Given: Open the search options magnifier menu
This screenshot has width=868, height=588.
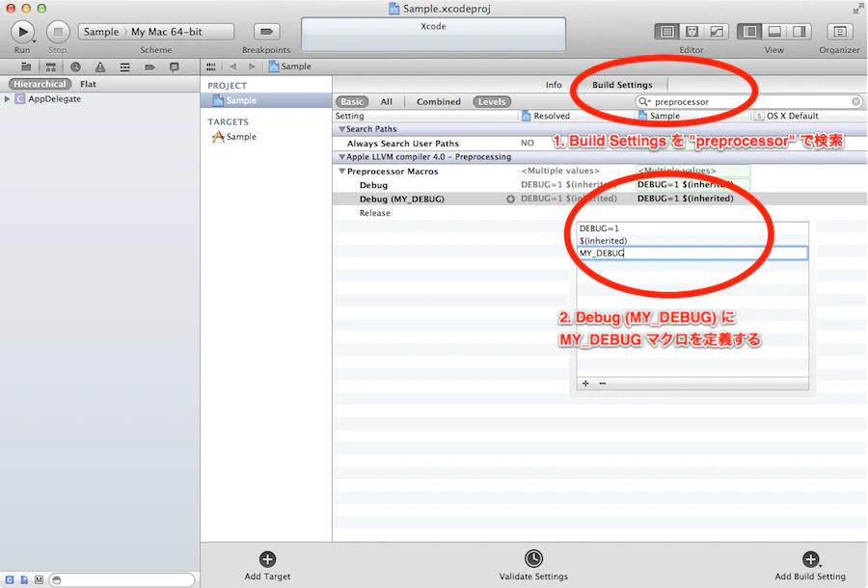Looking at the screenshot, I should (x=644, y=102).
